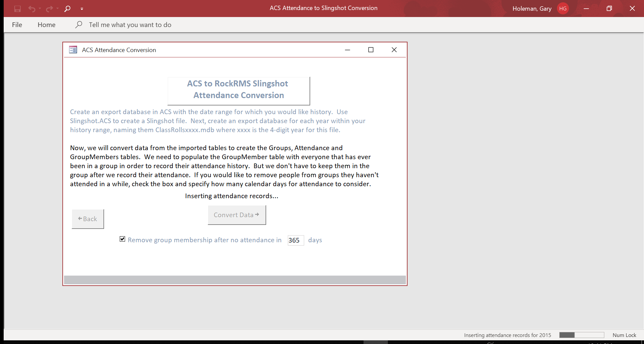Click the Num Lock status indicator
Image resolution: width=644 pixels, height=344 pixels.
[x=624, y=335]
